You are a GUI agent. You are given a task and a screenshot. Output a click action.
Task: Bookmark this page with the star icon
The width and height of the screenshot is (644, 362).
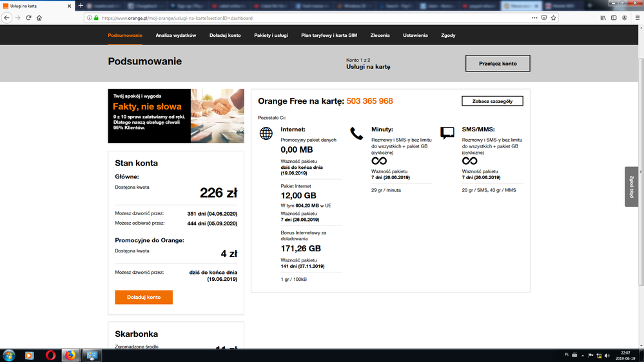pos(554,18)
